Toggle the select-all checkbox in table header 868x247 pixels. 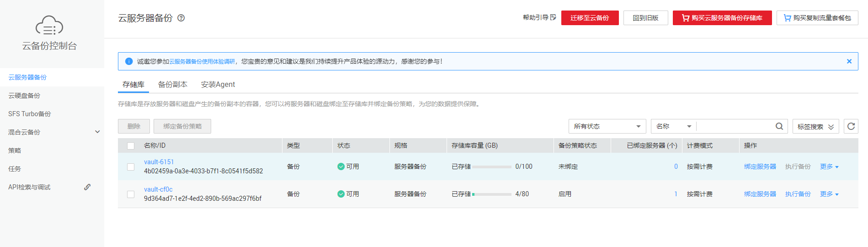coord(131,146)
